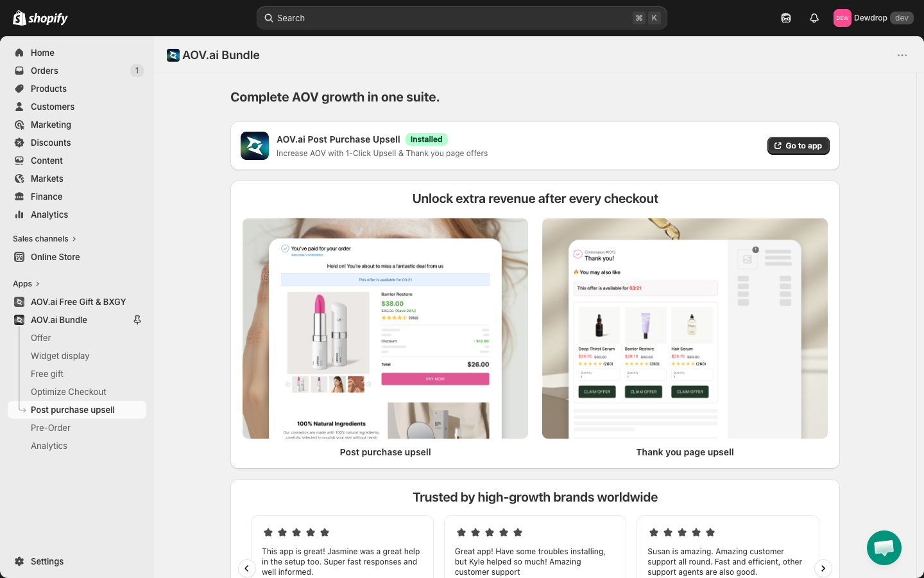Select Optimize Checkout submenu item
This screenshot has width=924, height=578.
coord(69,392)
